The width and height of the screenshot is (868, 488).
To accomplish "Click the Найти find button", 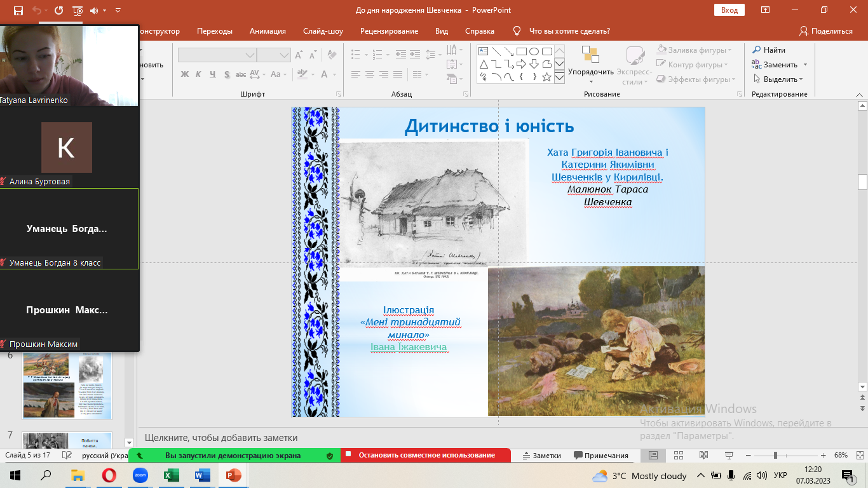I will (x=769, y=50).
